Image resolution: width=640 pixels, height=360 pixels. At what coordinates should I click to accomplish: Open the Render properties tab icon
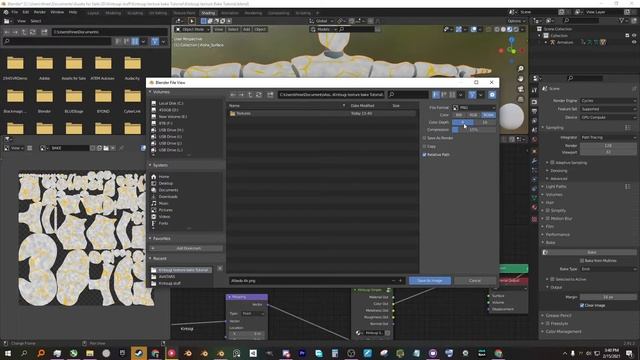point(534,102)
